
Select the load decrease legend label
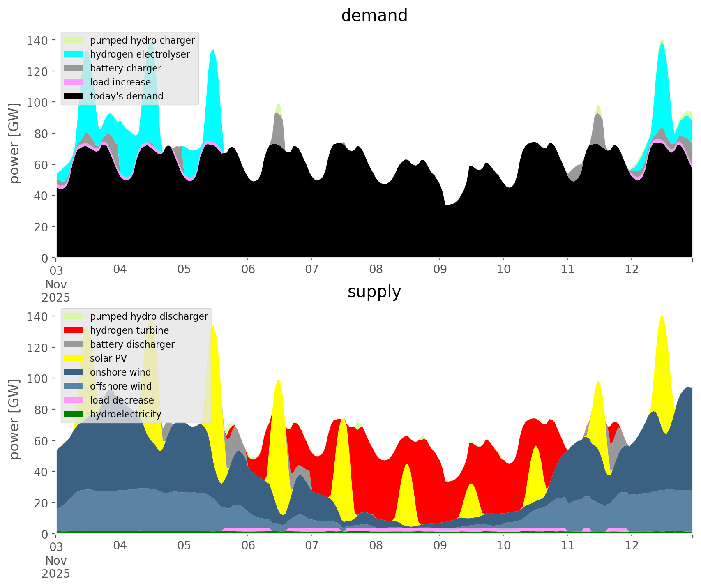pyautogui.click(x=122, y=400)
